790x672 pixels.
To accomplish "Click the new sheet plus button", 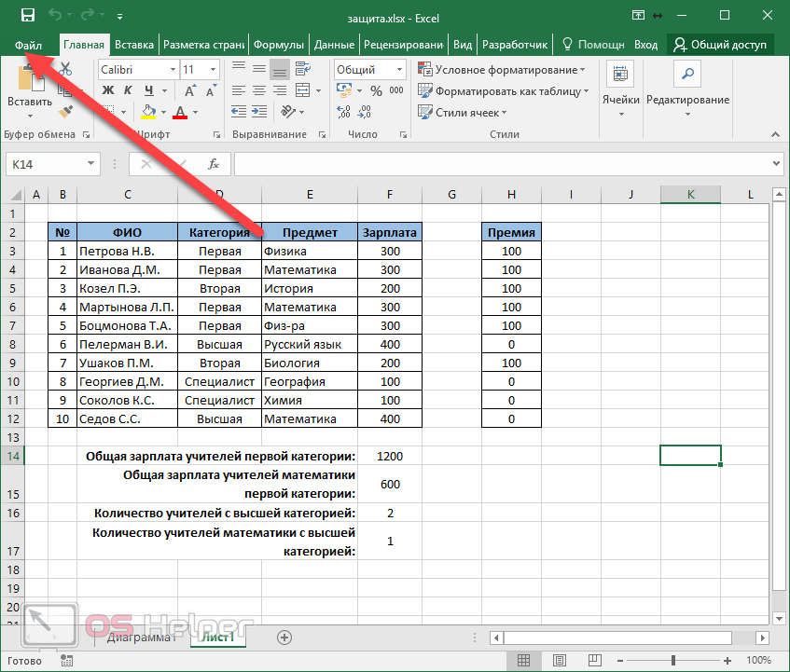I will 284,638.
